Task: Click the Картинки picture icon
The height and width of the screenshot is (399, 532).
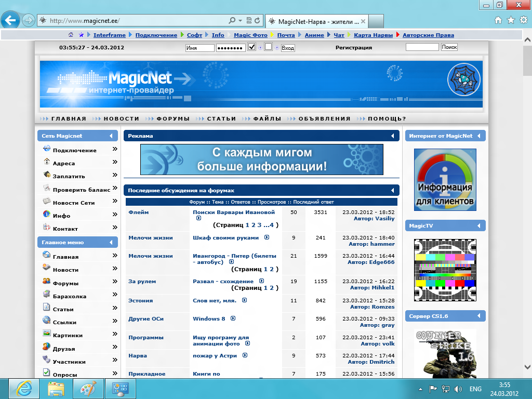Action: coord(46,333)
